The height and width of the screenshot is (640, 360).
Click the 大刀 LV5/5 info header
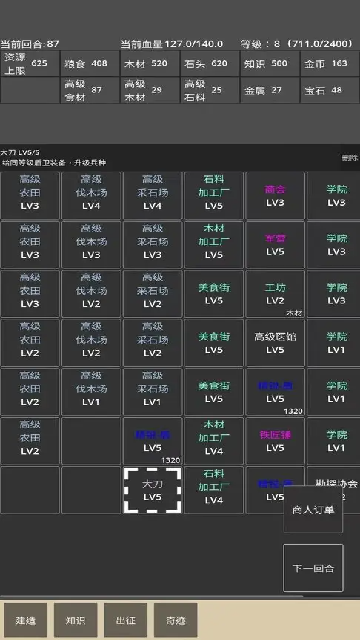point(20,152)
